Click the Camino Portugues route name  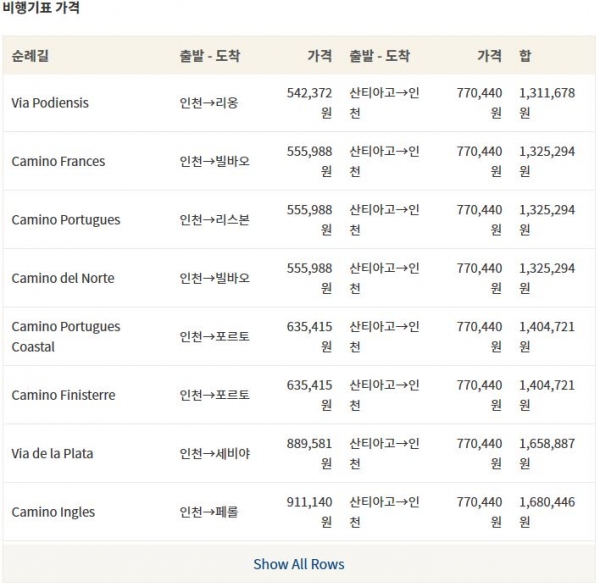(x=66, y=220)
